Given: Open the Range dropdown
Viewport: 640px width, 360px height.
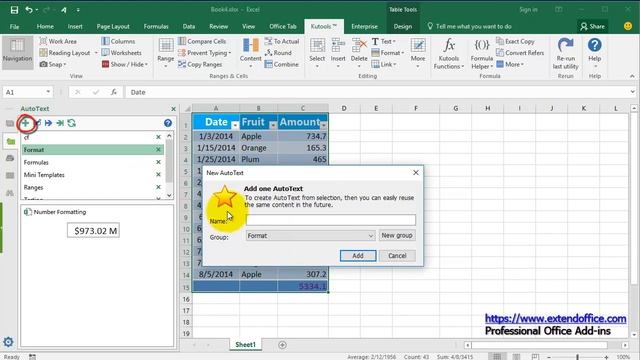Looking at the screenshot, I should [166, 52].
